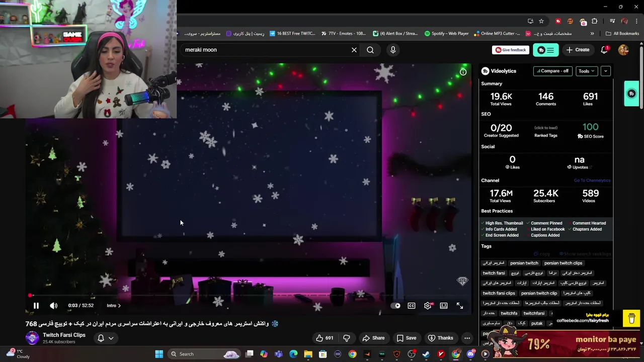The width and height of the screenshot is (644, 362).
Task: Share the video
Action: [x=373, y=338]
